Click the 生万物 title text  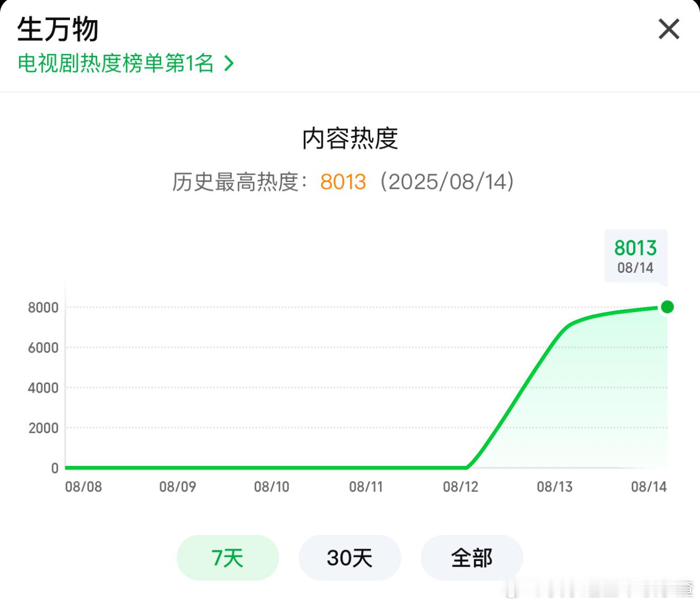coord(58,29)
